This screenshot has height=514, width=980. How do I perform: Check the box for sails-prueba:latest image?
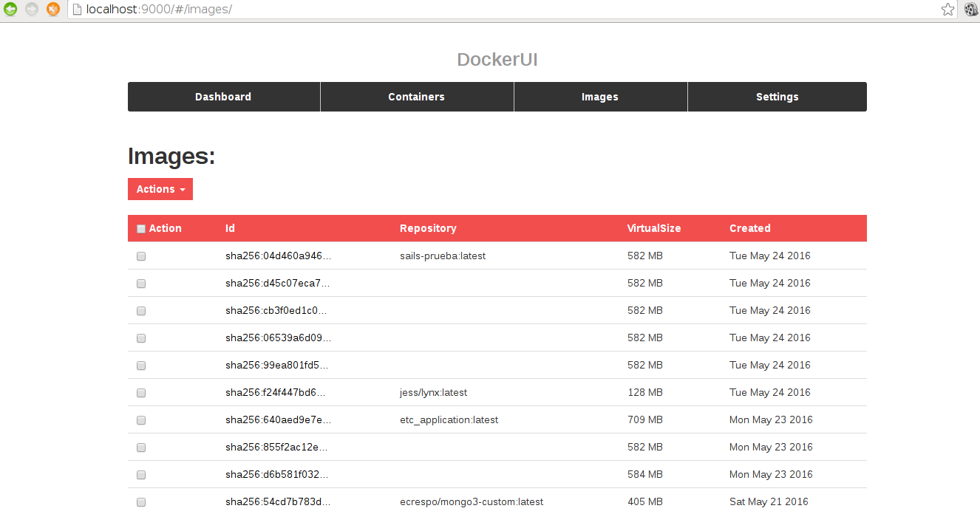click(141, 256)
